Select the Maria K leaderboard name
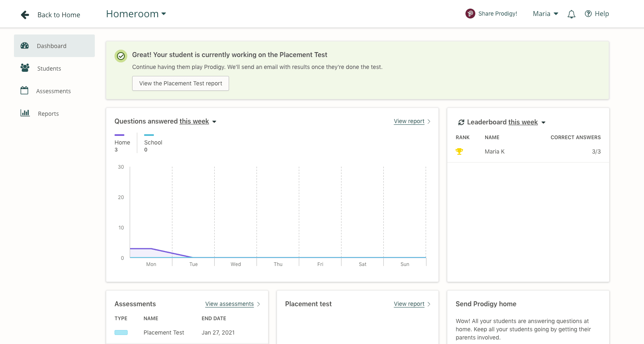The image size is (644, 344). click(x=494, y=151)
